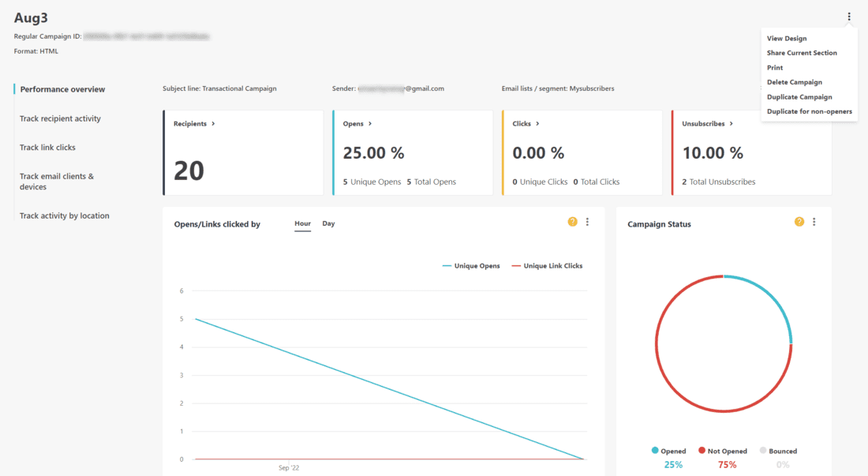Toggle the Opened legend in donut chart

668,451
